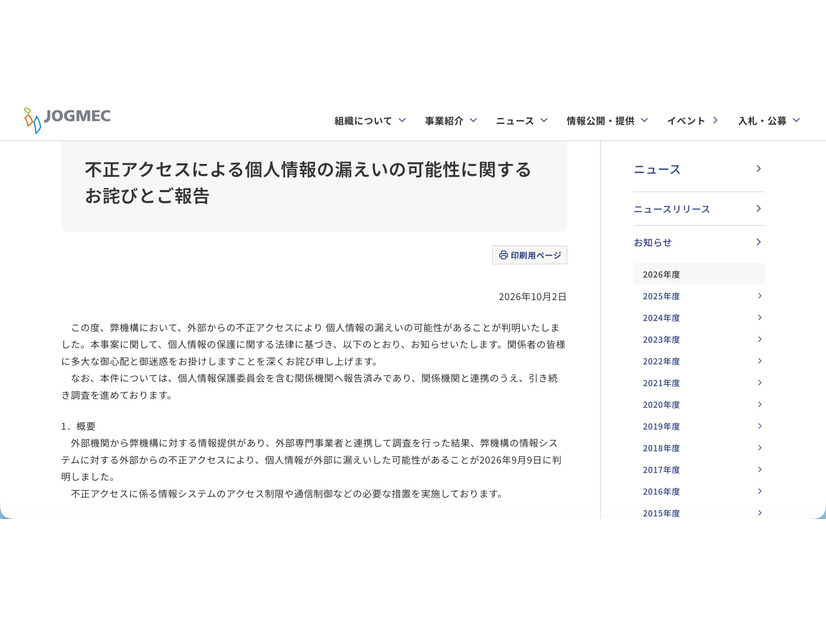Click the arrow beside 2024年度
Screen dimensions: 826x620
pos(760,317)
